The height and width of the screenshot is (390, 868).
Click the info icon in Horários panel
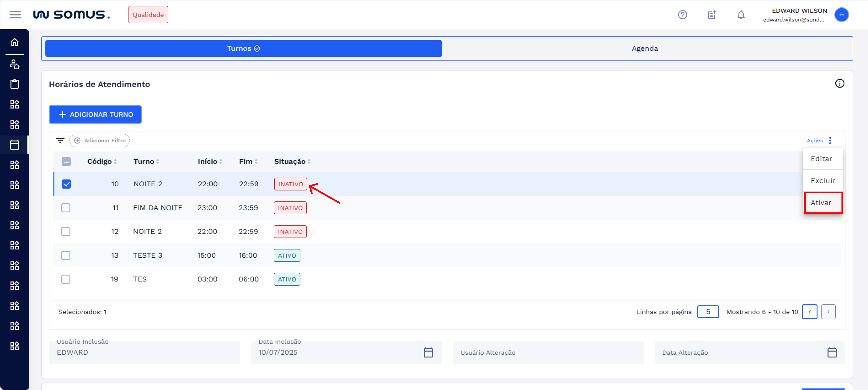(x=839, y=83)
